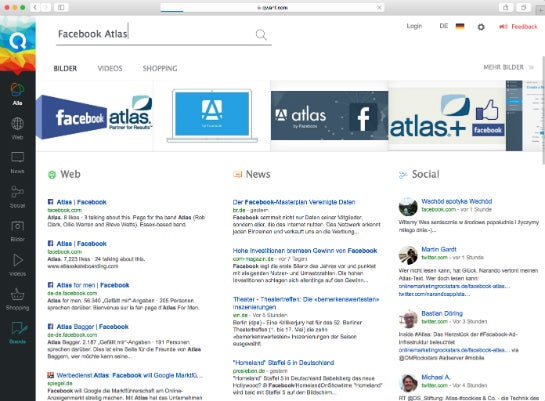Open Wechód apteka Wechód post
Image resolution: width=545 pixels, height=401 pixels.
(x=456, y=201)
